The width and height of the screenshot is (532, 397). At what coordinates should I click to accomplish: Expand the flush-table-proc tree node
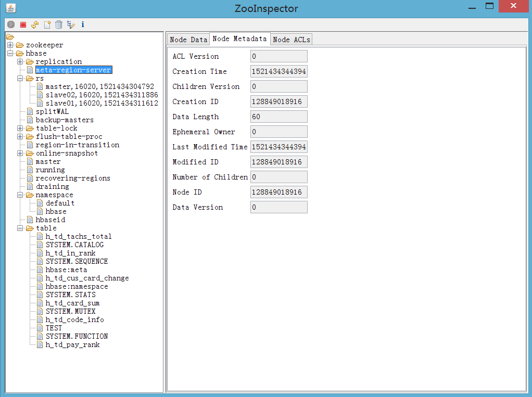[20, 137]
